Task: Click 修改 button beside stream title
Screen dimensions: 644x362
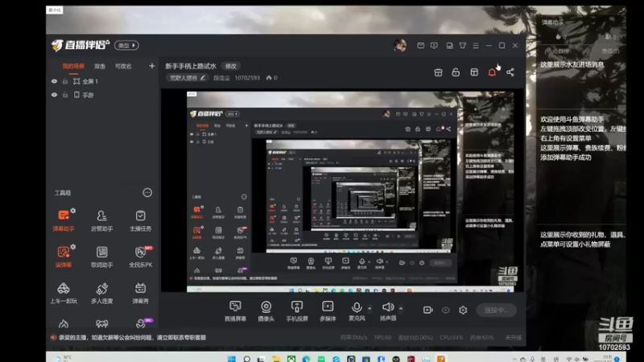Action: (231, 66)
